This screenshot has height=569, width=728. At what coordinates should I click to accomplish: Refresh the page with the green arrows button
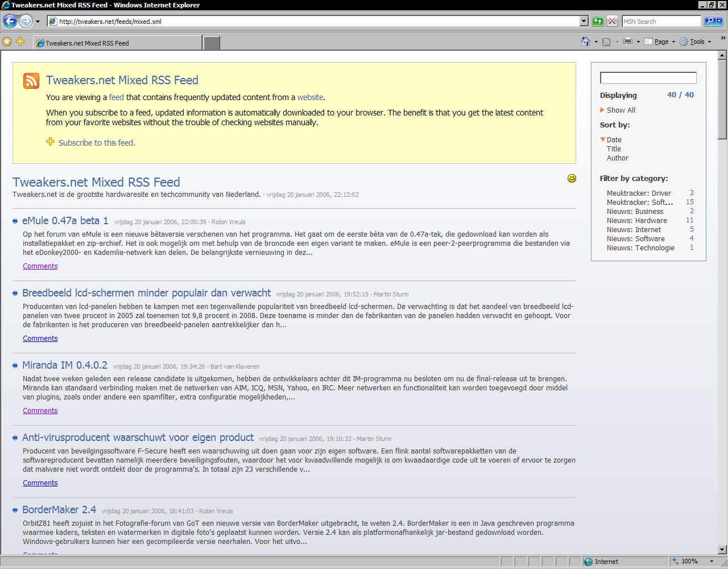[598, 22]
